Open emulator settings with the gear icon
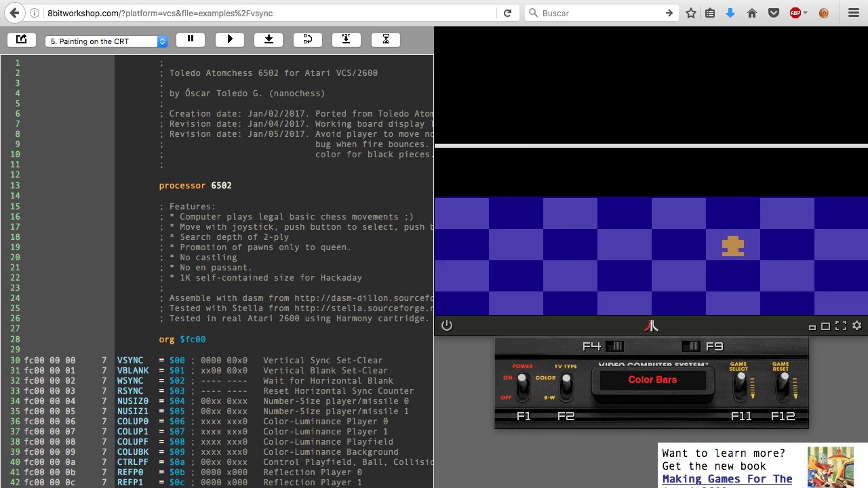The width and height of the screenshot is (868, 488). (856, 325)
